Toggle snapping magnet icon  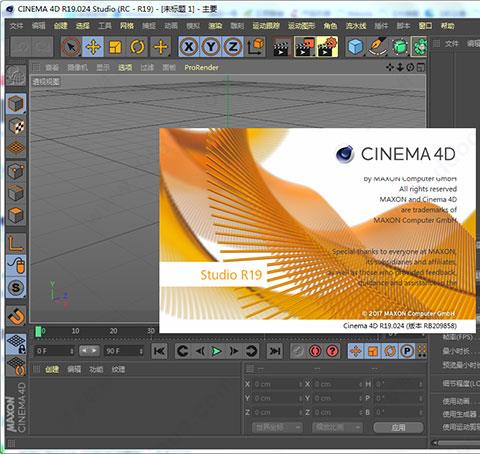point(16,316)
